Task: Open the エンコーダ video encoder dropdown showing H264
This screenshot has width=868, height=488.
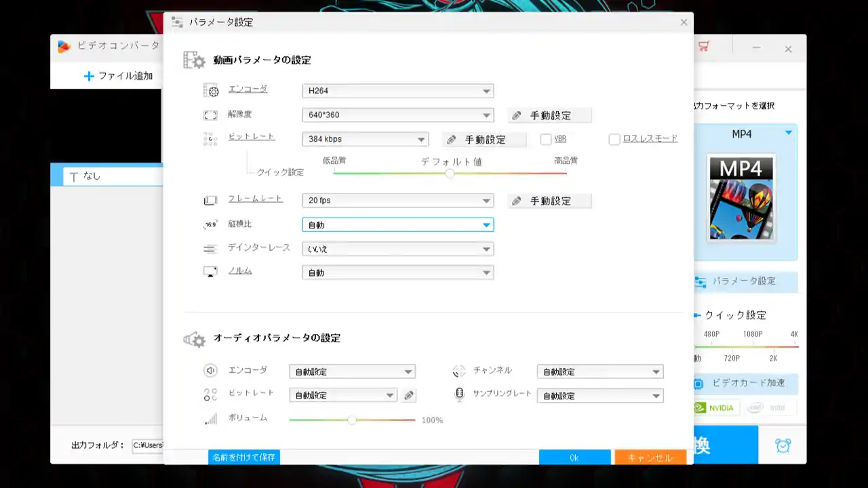Action: pos(397,91)
